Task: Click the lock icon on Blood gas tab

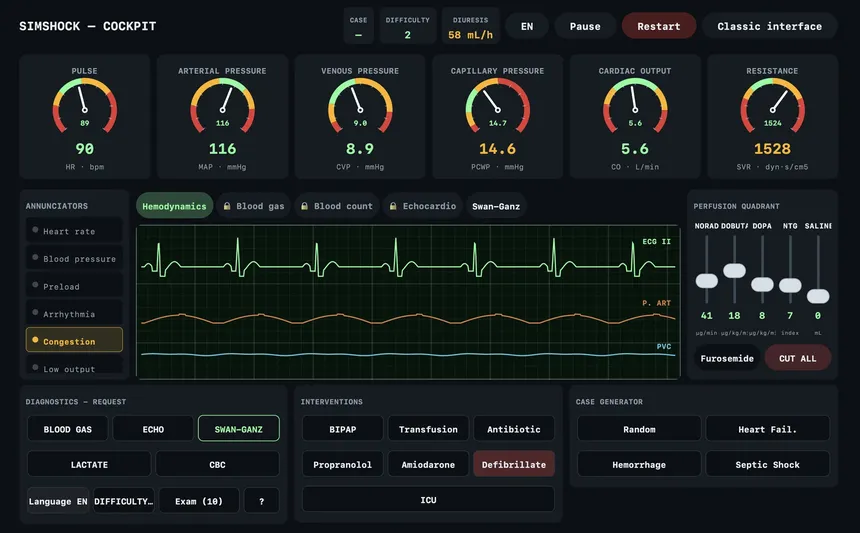Action: click(227, 206)
